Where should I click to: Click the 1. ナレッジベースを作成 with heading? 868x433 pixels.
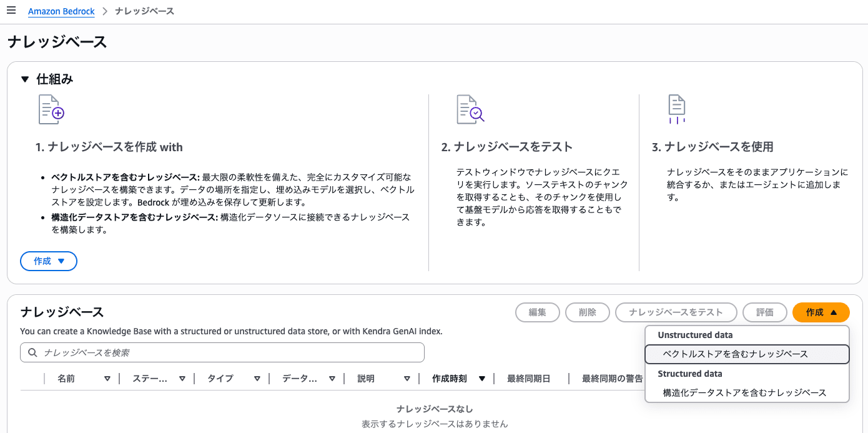pos(109,147)
